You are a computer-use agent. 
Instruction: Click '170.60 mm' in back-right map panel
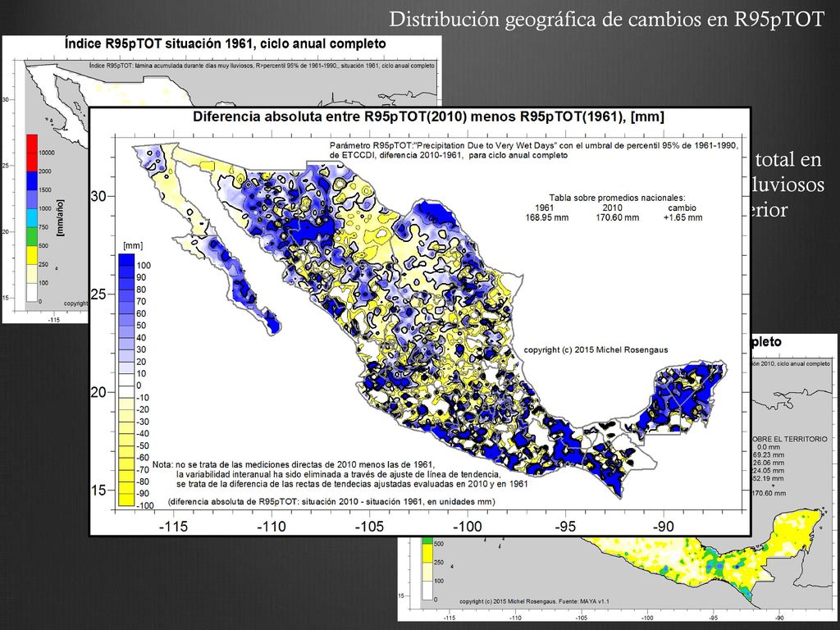769,493
